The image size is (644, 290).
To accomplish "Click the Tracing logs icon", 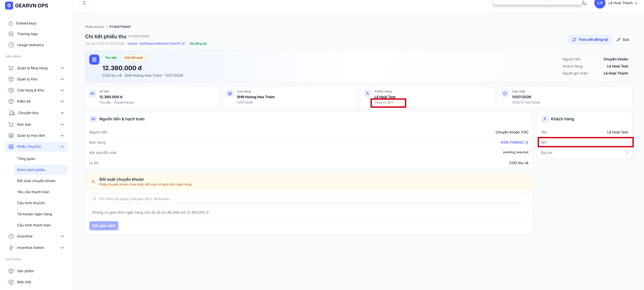I will 11,34.
